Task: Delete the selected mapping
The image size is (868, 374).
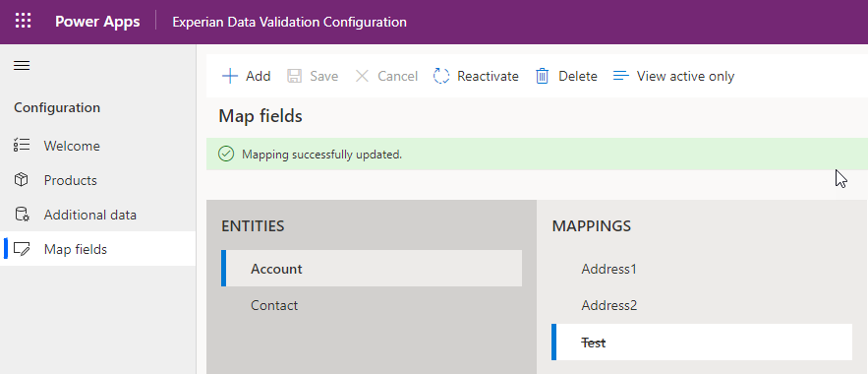Action: pyautogui.click(x=566, y=76)
